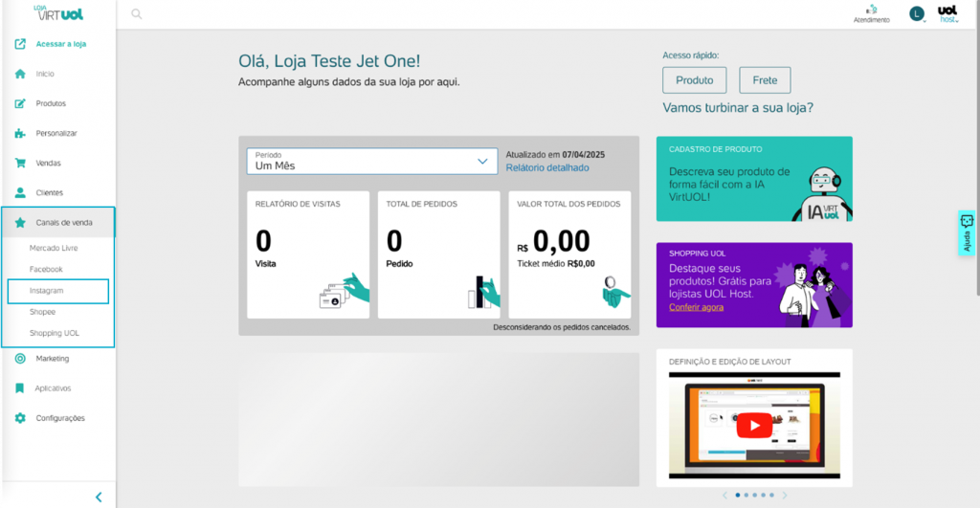Click the 07/04/2025 update date
Screen dimensions: 980x508
tap(583, 154)
